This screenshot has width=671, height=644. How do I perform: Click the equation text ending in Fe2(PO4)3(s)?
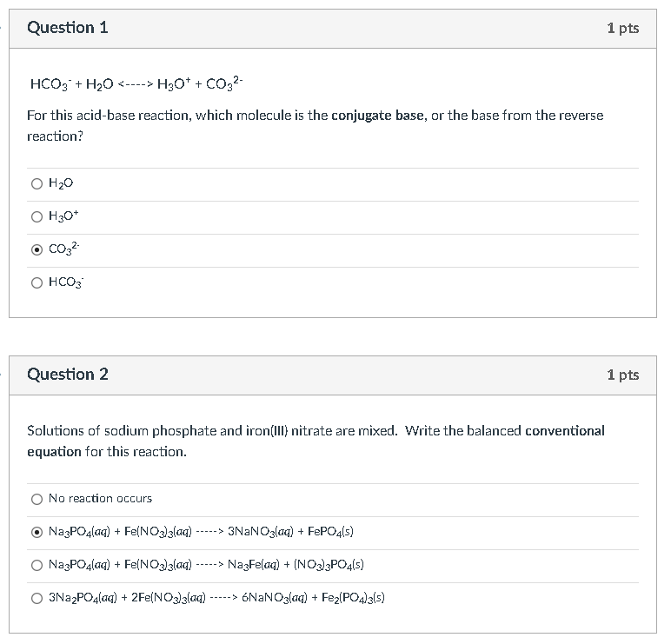(x=216, y=597)
